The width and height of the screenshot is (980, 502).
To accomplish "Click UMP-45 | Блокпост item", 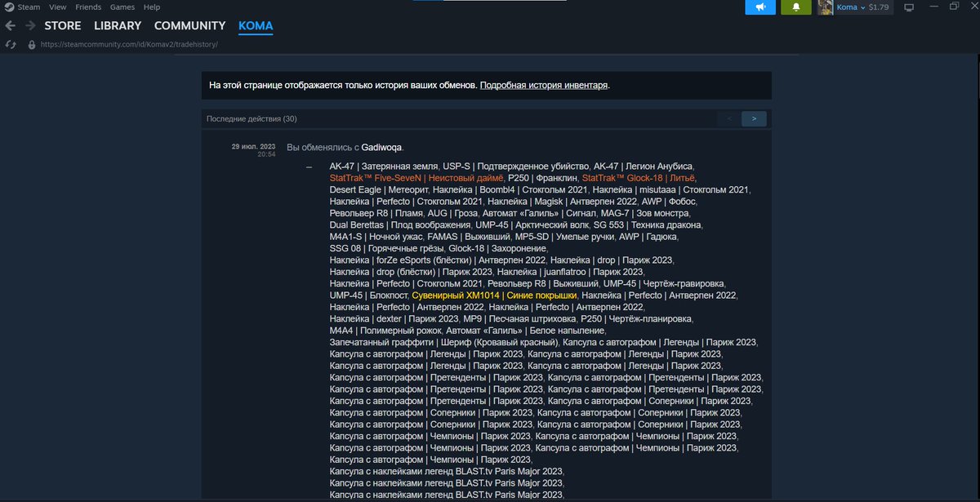I will (367, 295).
